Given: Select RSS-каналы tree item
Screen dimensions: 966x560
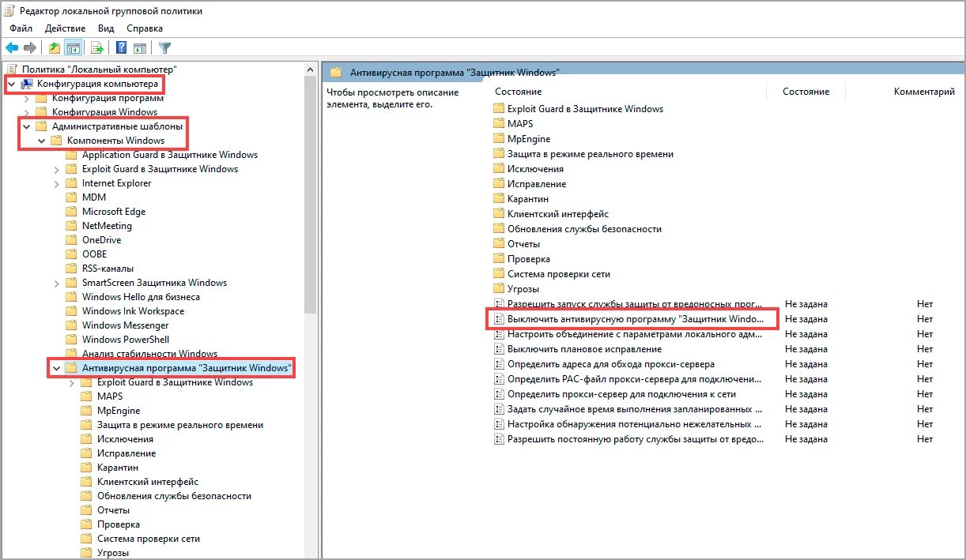Looking at the screenshot, I should coord(108,269).
